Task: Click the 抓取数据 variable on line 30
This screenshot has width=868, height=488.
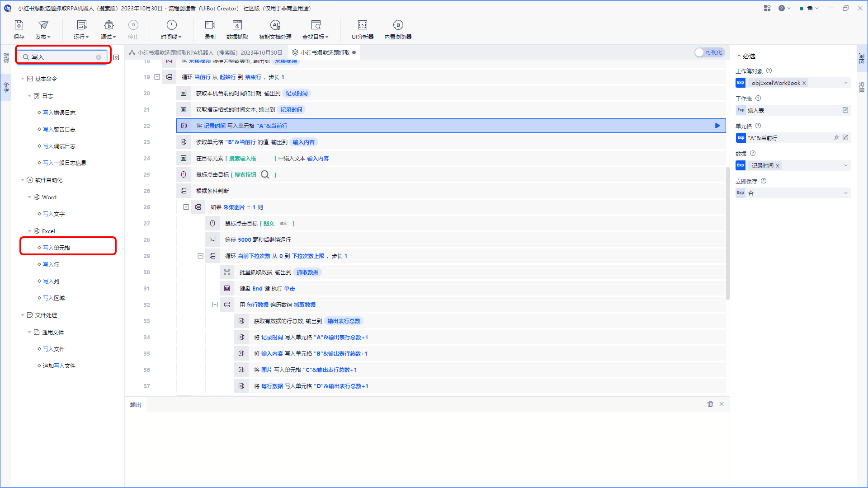Action: (x=307, y=272)
